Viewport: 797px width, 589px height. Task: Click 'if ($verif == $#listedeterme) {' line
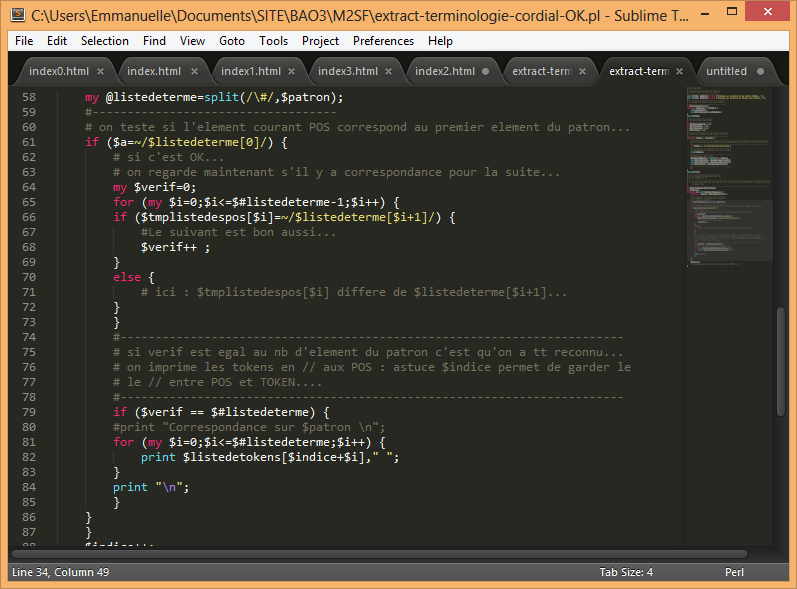point(221,412)
